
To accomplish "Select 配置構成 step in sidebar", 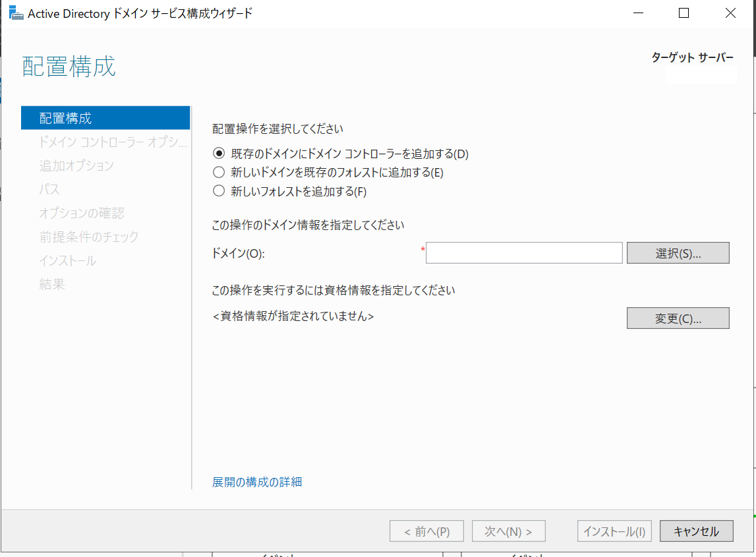I will [x=105, y=118].
